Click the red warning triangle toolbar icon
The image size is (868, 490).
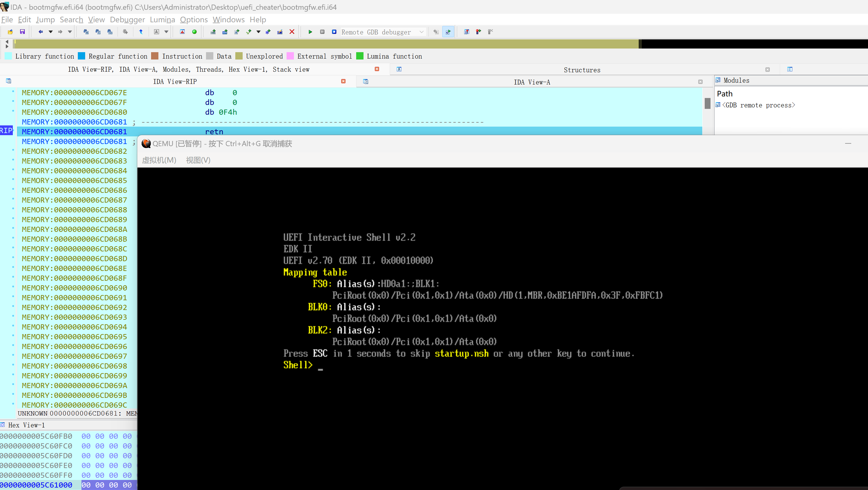[x=182, y=32]
